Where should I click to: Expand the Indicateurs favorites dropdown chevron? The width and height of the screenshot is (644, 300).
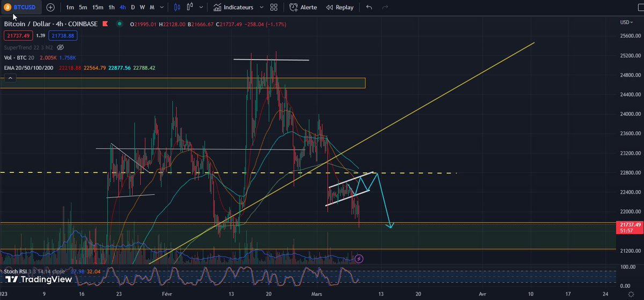coord(261,8)
